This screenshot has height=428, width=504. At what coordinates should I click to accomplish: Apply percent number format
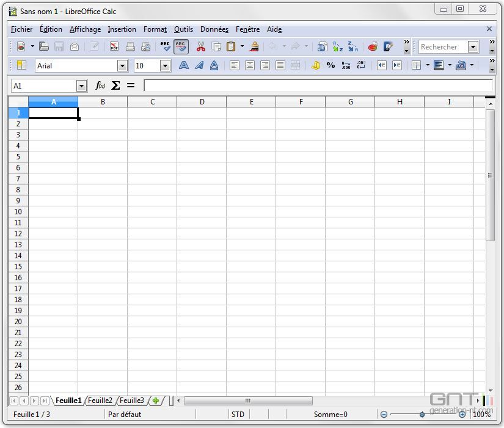pyautogui.click(x=331, y=65)
